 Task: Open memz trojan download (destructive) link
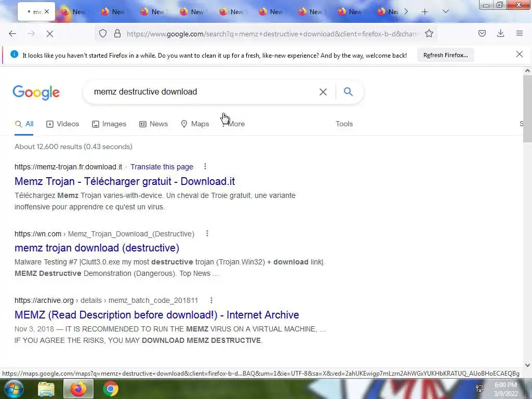[x=97, y=248]
